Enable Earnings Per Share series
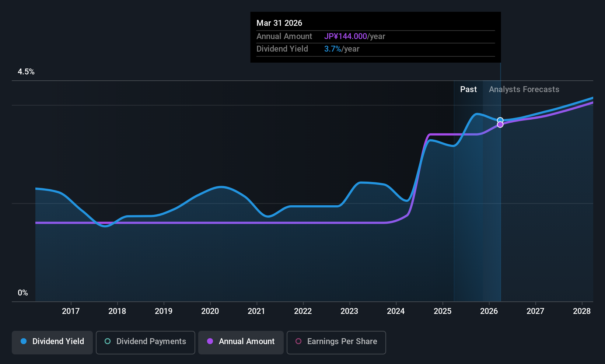The height and width of the screenshot is (364, 605). tap(336, 342)
